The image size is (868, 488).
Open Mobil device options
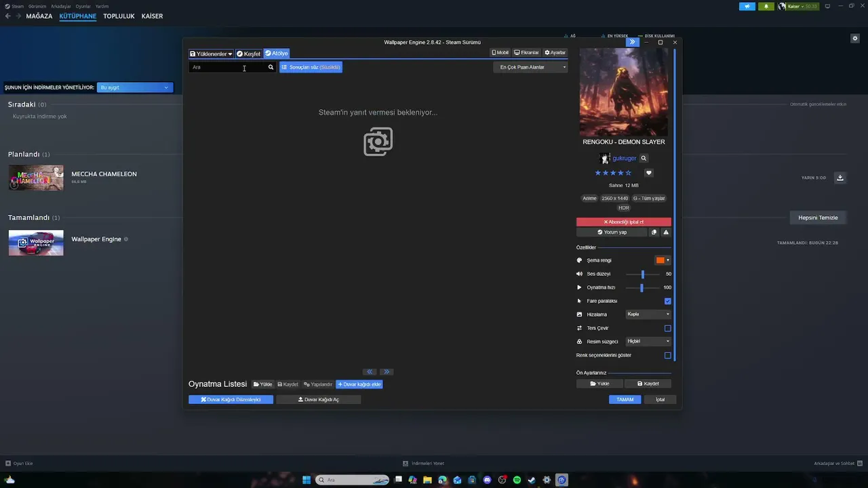(x=500, y=52)
